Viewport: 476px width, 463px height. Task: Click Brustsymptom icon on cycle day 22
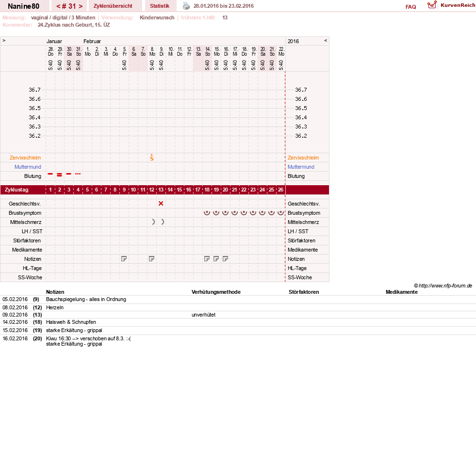click(244, 212)
